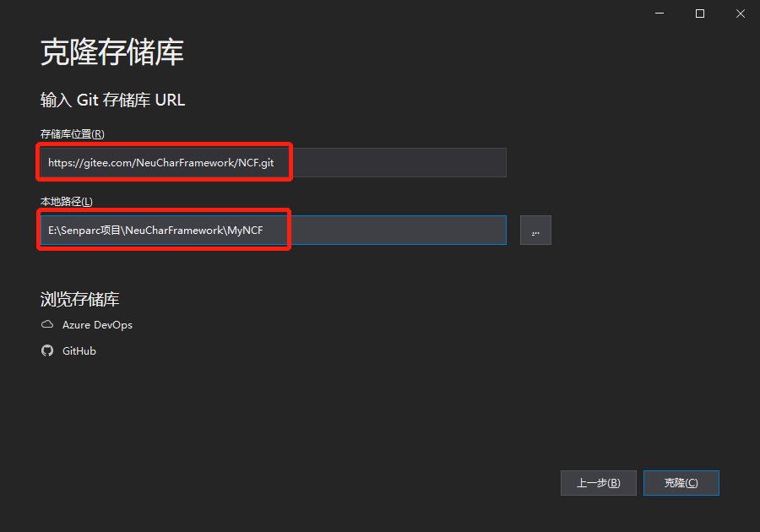Go back with the 上一步(B) button
This screenshot has width=760, height=532.
pyautogui.click(x=599, y=483)
